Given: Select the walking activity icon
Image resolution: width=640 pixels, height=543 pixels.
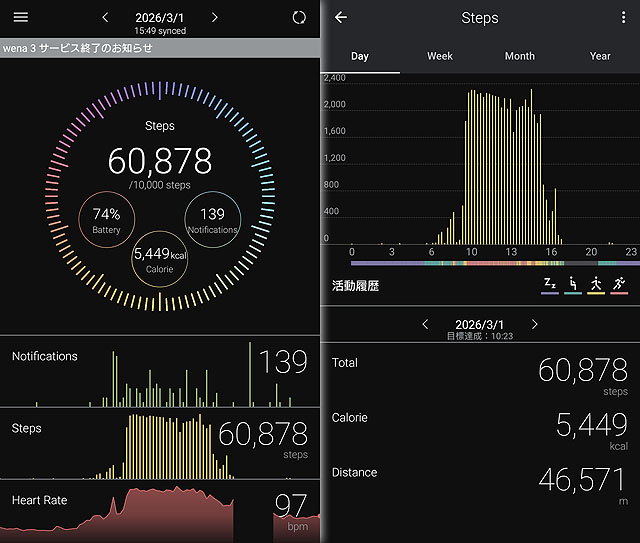Looking at the screenshot, I should coord(596,285).
